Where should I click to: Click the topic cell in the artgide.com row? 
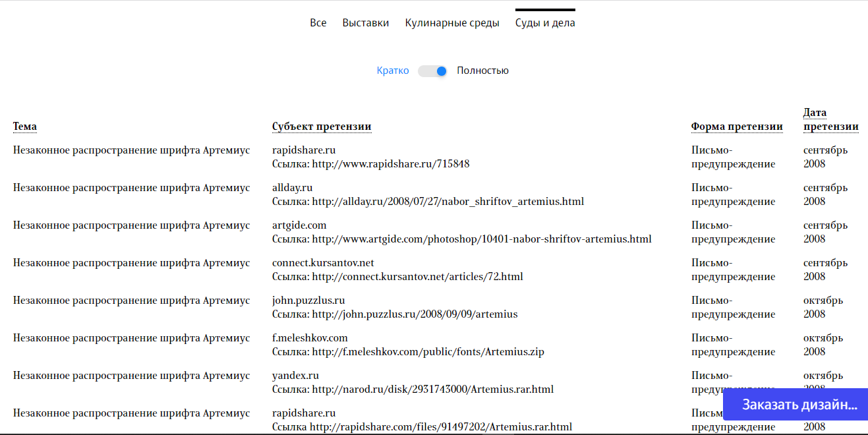click(x=132, y=225)
